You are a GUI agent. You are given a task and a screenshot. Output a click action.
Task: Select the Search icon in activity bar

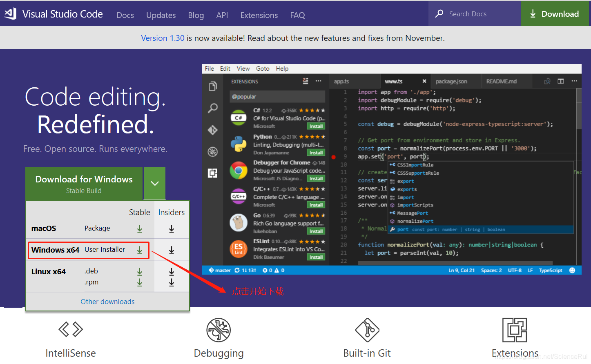pos(213,108)
